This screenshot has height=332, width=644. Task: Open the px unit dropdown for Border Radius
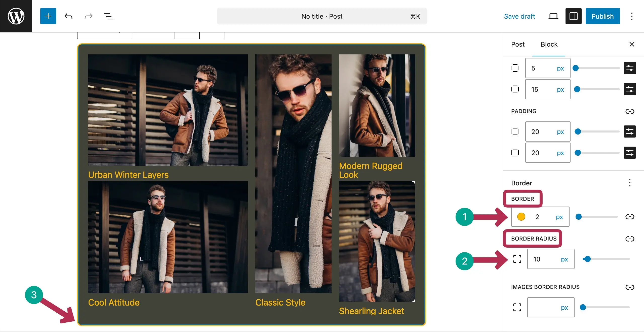(564, 259)
